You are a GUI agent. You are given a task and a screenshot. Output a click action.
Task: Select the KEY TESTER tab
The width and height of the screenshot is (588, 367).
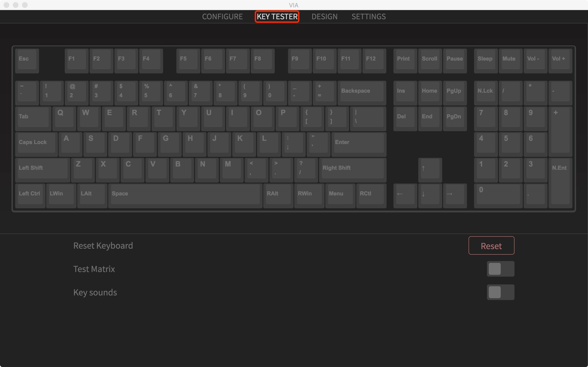[277, 17]
